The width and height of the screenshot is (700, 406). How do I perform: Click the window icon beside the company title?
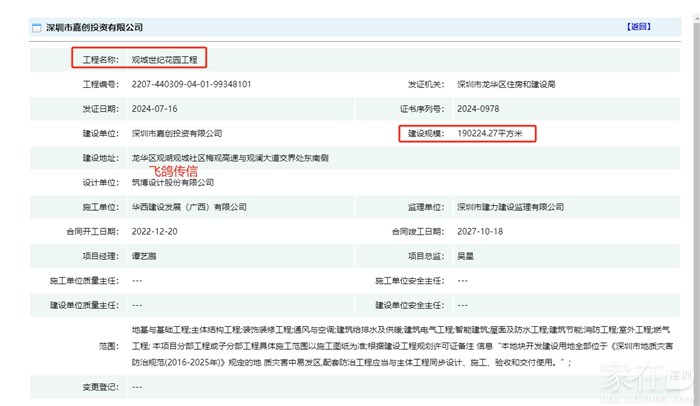(x=23, y=28)
